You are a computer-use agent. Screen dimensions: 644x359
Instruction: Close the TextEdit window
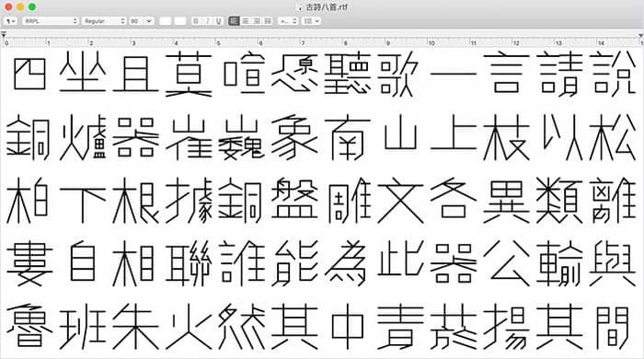click(8, 7)
